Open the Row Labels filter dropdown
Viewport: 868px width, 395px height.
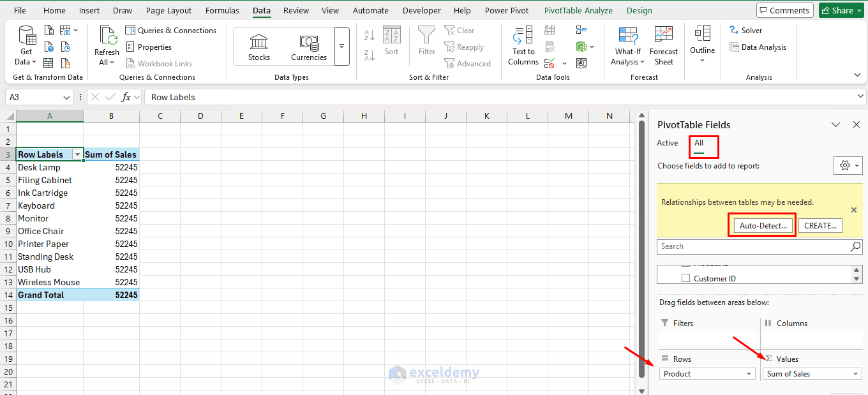point(78,154)
